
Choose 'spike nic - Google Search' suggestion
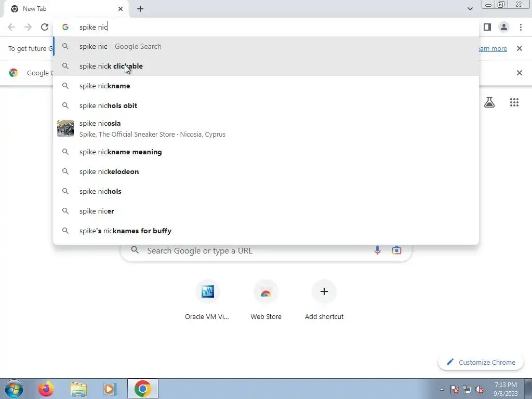click(x=266, y=46)
